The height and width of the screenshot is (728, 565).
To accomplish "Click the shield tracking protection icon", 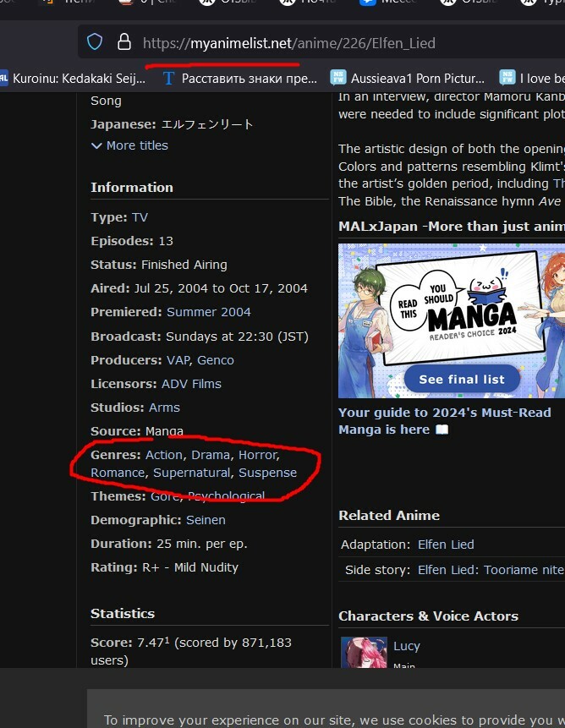I will [96, 41].
